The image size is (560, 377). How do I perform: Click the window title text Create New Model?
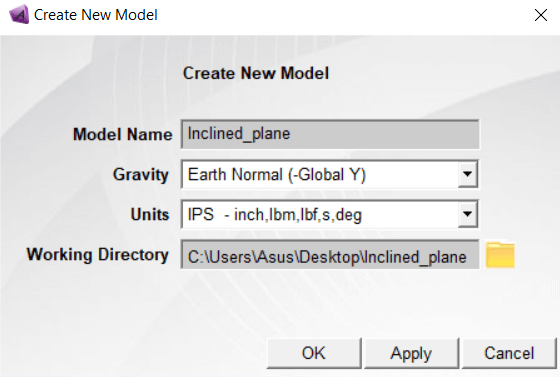click(x=96, y=15)
